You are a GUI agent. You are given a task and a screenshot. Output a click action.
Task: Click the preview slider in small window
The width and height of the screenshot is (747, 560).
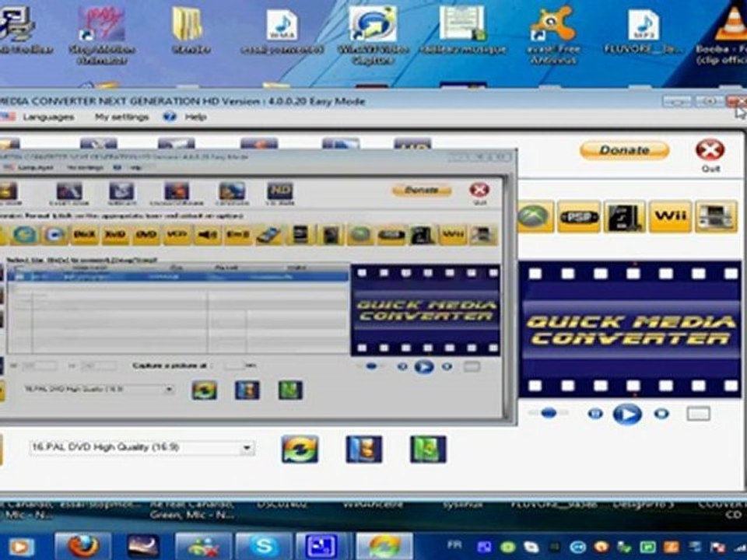point(371,366)
